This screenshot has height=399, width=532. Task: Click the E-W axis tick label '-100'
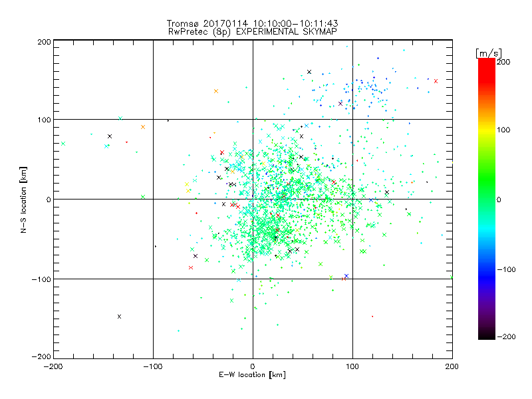(153, 366)
